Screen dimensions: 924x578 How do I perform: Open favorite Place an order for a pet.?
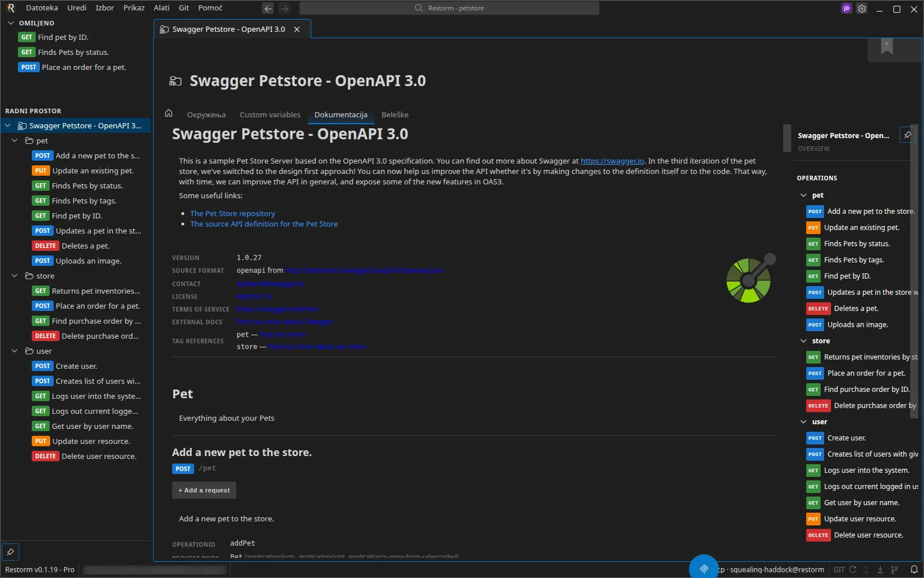tap(84, 67)
